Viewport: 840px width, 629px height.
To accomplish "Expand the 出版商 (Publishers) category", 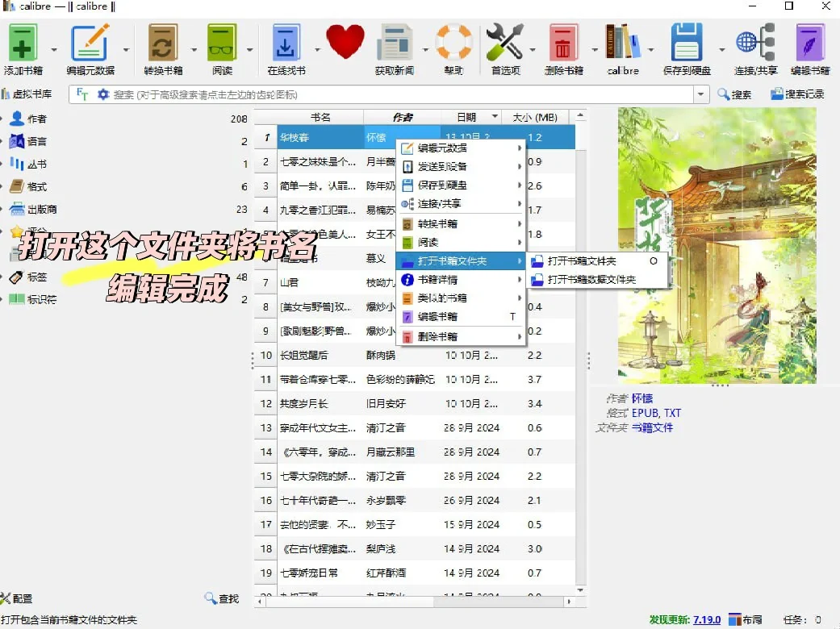I will [2, 210].
